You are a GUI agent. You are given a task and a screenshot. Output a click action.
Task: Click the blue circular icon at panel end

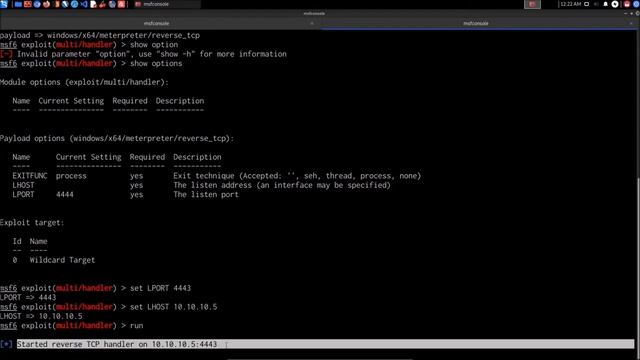pyautogui.click(x=636, y=4)
